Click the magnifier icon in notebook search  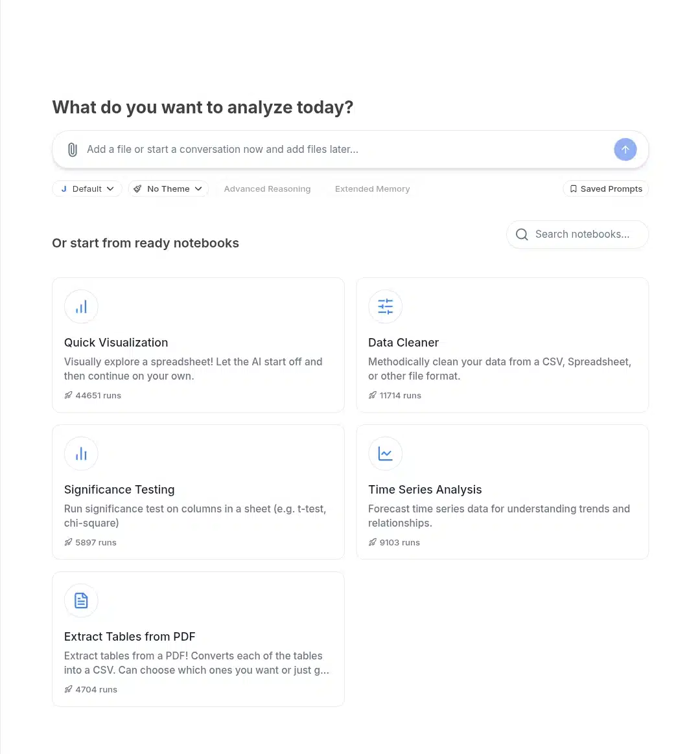522,234
